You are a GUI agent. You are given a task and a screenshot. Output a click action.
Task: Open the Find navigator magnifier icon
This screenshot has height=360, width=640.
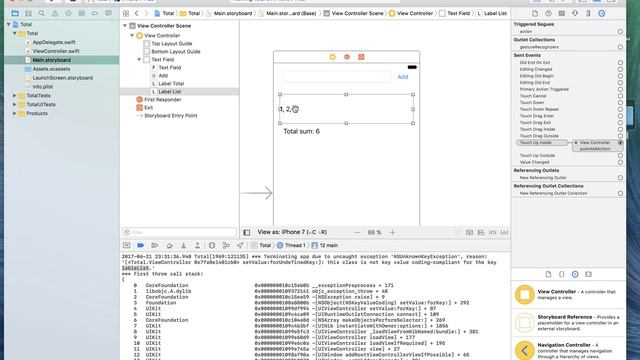pyautogui.click(x=42, y=13)
